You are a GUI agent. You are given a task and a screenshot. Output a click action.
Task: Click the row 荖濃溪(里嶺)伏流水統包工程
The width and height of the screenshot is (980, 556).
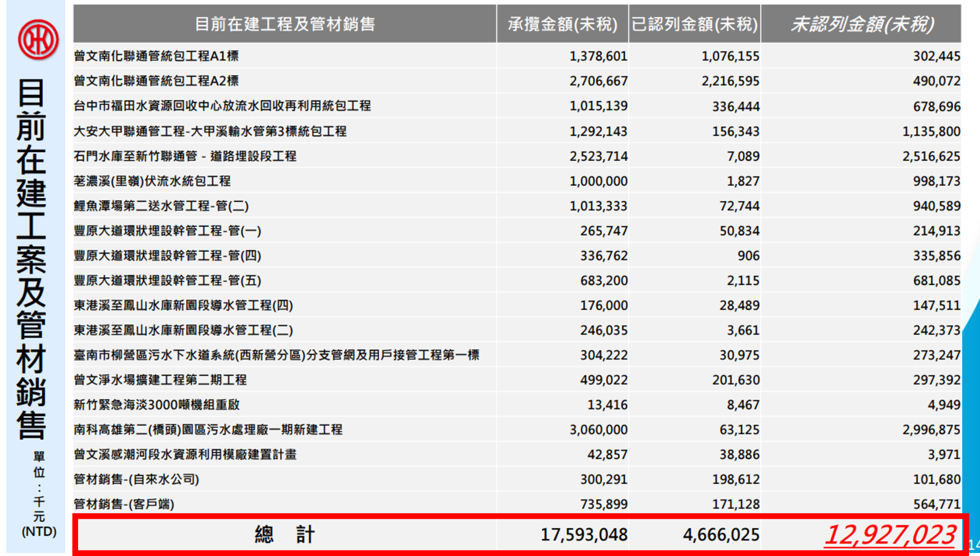(x=517, y=181)
